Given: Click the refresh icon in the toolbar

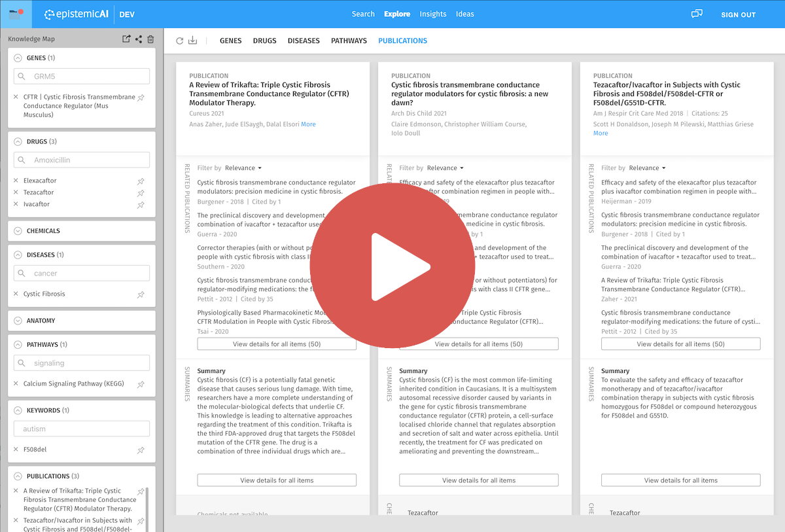Looking at the screenshot, I should [180, 41].
